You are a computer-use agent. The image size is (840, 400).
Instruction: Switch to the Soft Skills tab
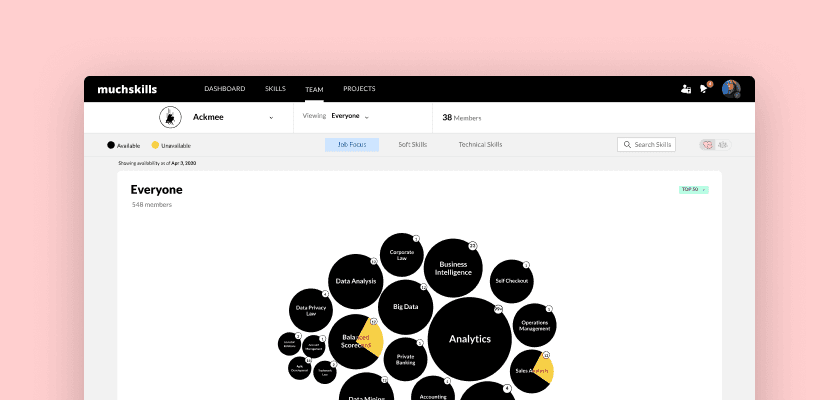coord(412,145)
